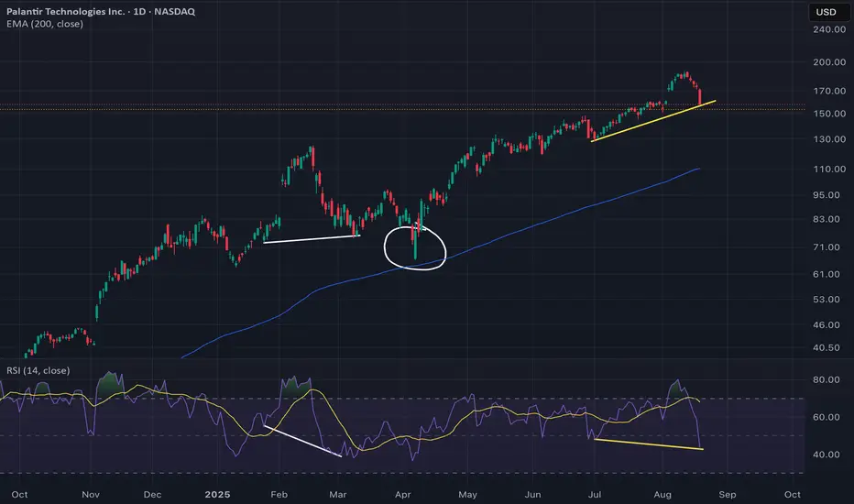Click the Dec label on time axis
The width and height of the screenshot is (854, 504).
pos(152,495)
